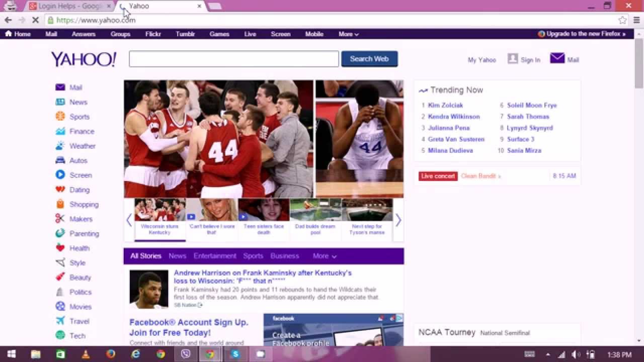Click the page vertical scrollbar thumb
The height and width of the screenshot is (362, 644).
click(639, 64)
